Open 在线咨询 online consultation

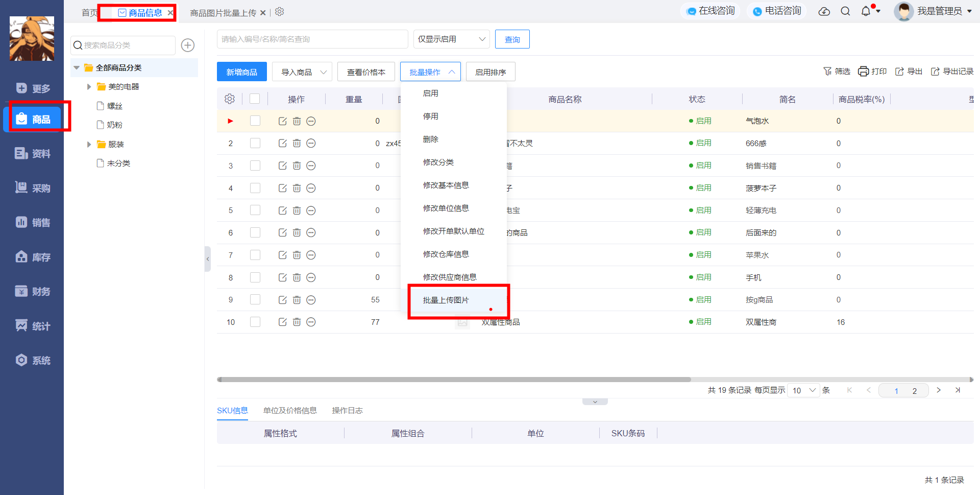(710, 11)
